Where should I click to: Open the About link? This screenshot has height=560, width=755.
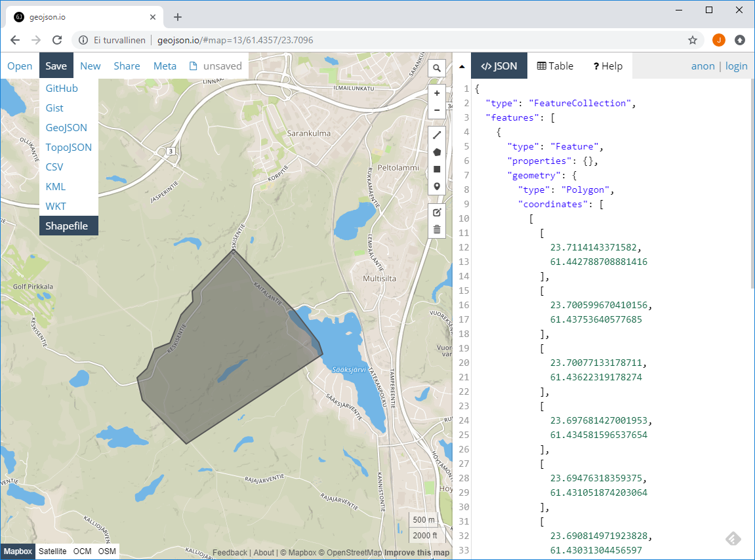(x=264, y=553)
